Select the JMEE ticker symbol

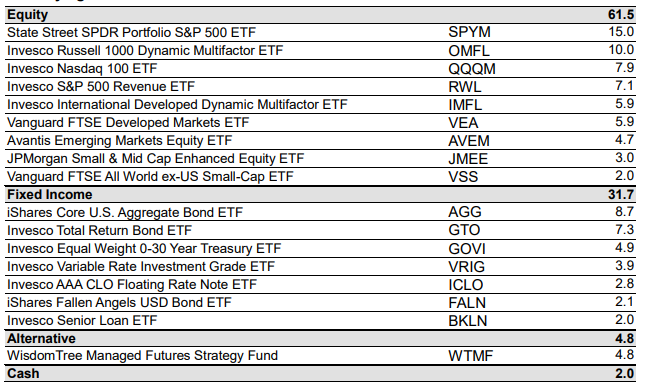click(x=468, y=159)
